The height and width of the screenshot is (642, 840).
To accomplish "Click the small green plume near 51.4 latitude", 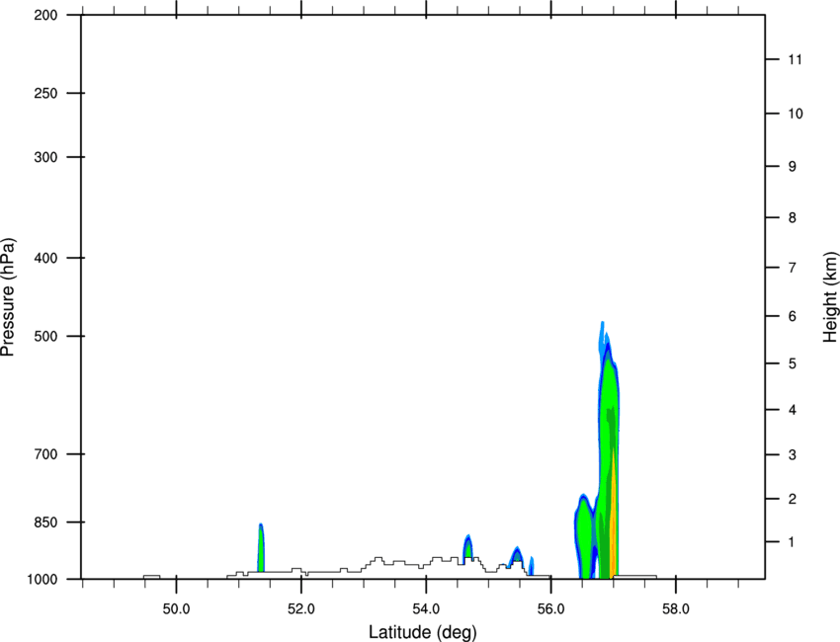I will pos(261,549).
